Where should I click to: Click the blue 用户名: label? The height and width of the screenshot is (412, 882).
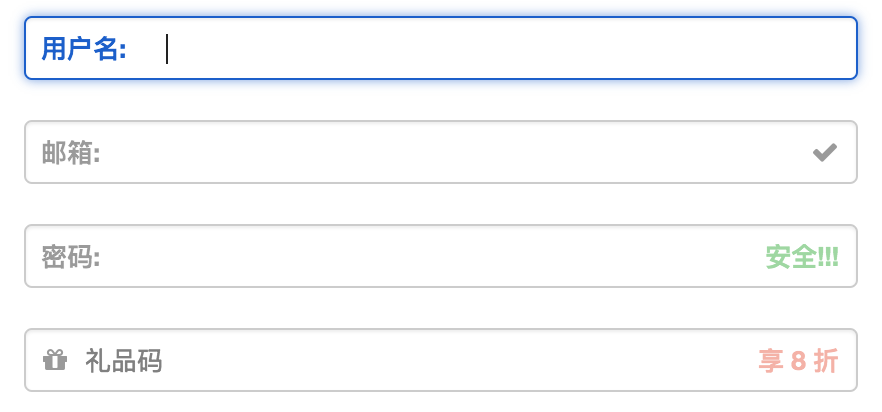(84, 48)
